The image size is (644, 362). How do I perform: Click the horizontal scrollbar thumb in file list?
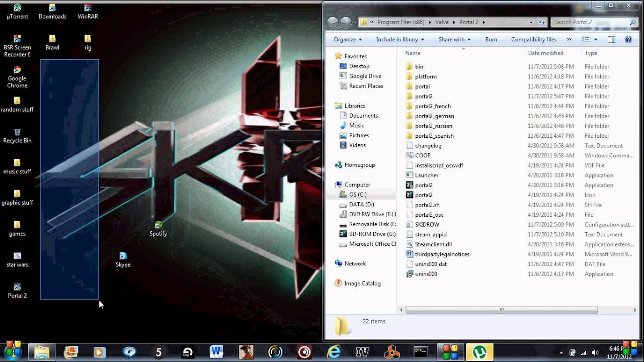tap(502, 310)
